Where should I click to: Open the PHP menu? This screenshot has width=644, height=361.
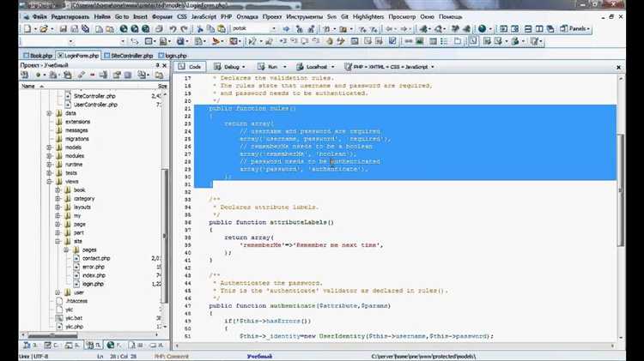[x=227, y=17]
